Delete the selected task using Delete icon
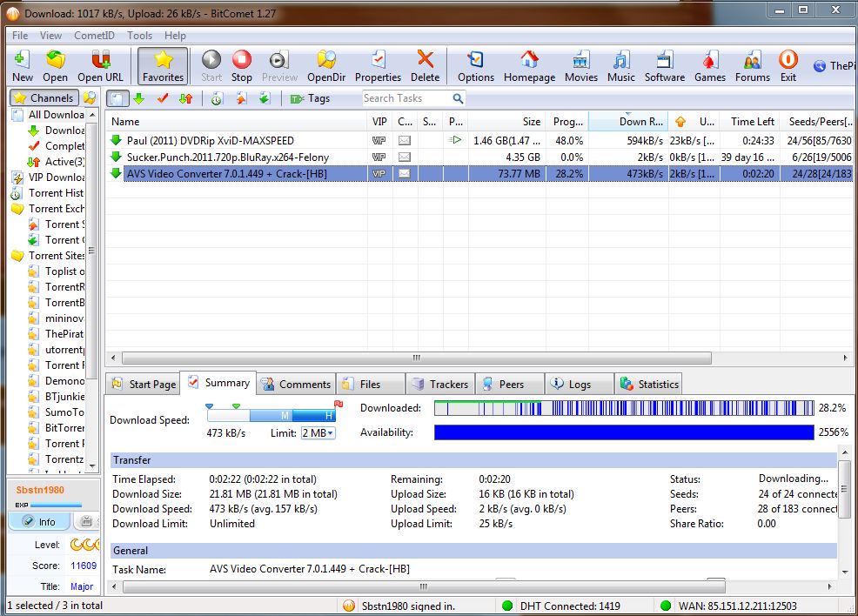The image size is (858, 616). (x=426, y=65)
